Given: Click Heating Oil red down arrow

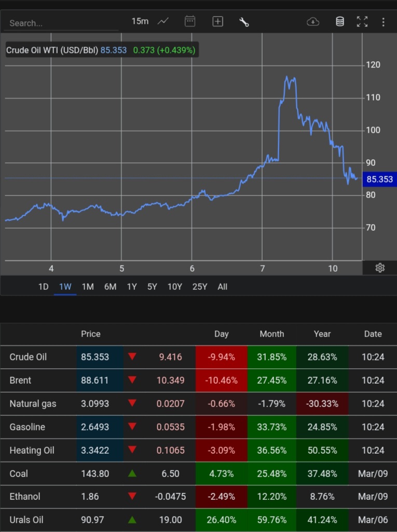Looking at the screenshot, I should click(x=132, y=450).
